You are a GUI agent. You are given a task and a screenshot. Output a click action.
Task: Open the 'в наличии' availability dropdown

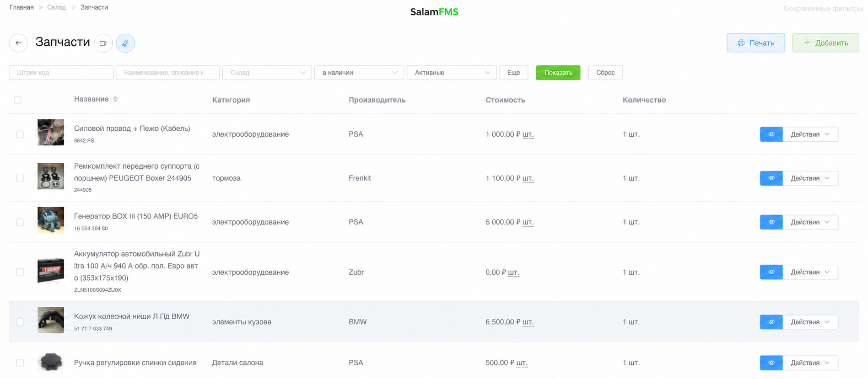[359, 73]
